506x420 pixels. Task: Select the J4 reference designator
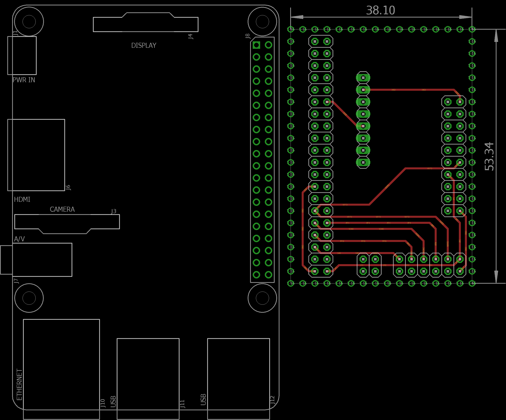[190, 36]
